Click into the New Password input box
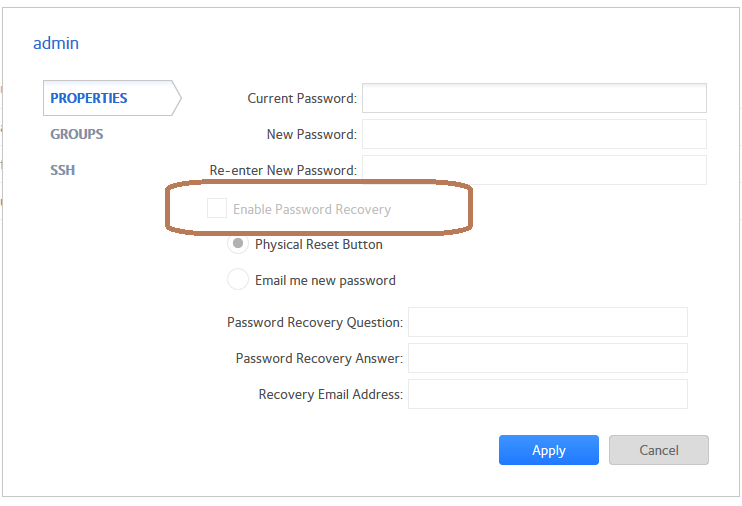The width and height of the screenshot is (742, 506). 534,134
